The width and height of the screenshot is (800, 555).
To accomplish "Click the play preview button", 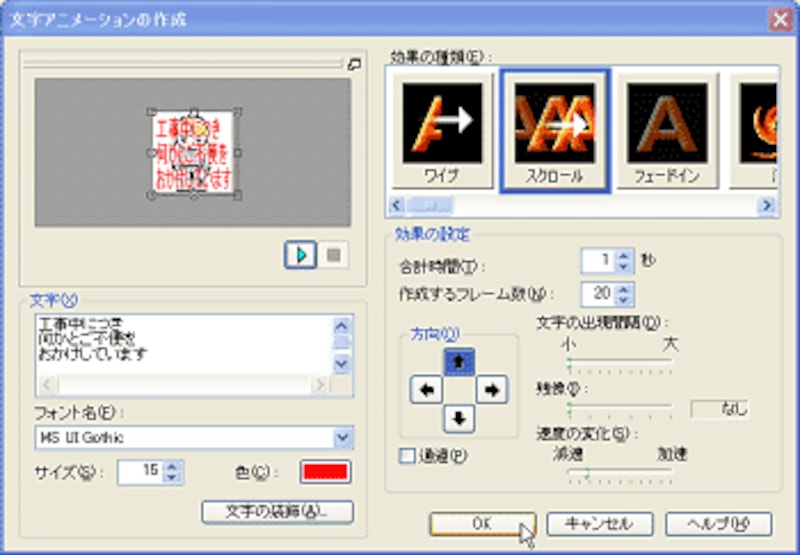I will coord(299,255).
